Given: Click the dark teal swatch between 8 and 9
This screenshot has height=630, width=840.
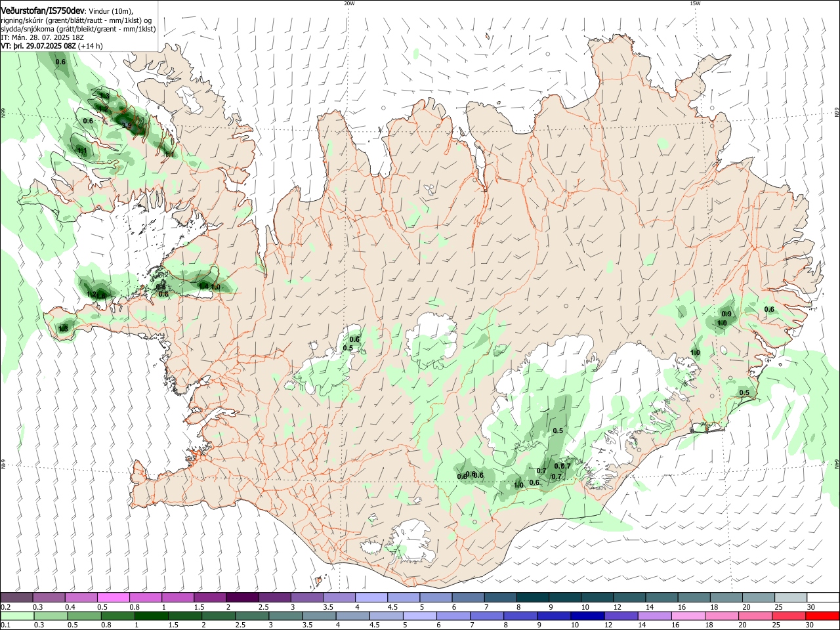Looking at the screenshot, I should pyautogui.click(x=533, y=598).
